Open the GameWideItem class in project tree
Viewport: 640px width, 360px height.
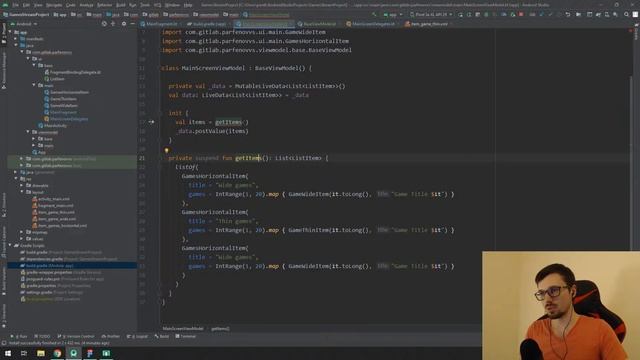[x=60, y=106]
